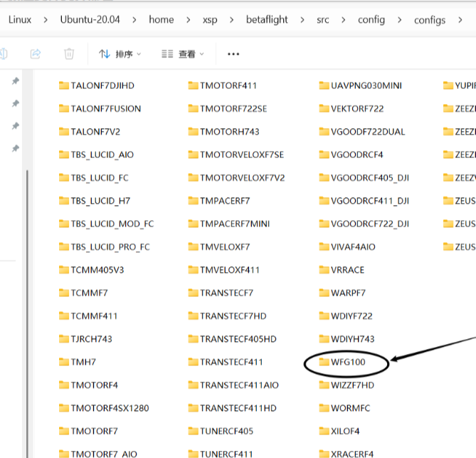Expand chevron after betaflight in address bar
This screenshot has height=458, width=476.
coord(302,20)
